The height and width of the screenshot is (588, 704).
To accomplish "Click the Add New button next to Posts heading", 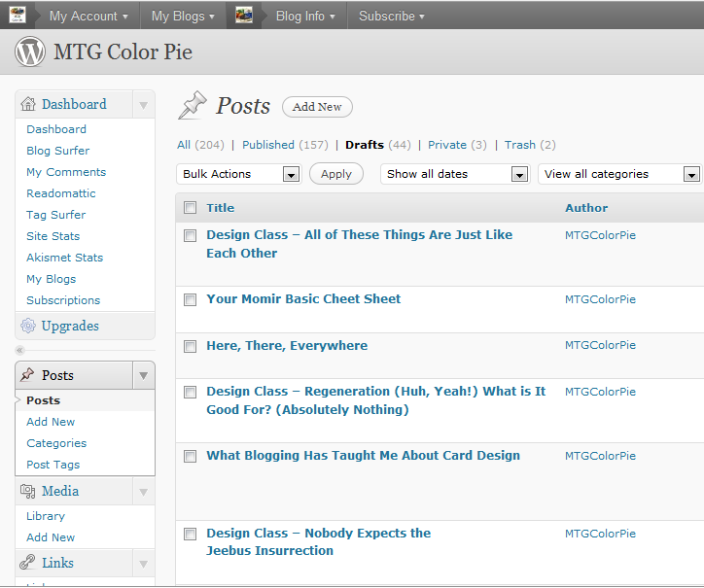I will tap(317, 107).
